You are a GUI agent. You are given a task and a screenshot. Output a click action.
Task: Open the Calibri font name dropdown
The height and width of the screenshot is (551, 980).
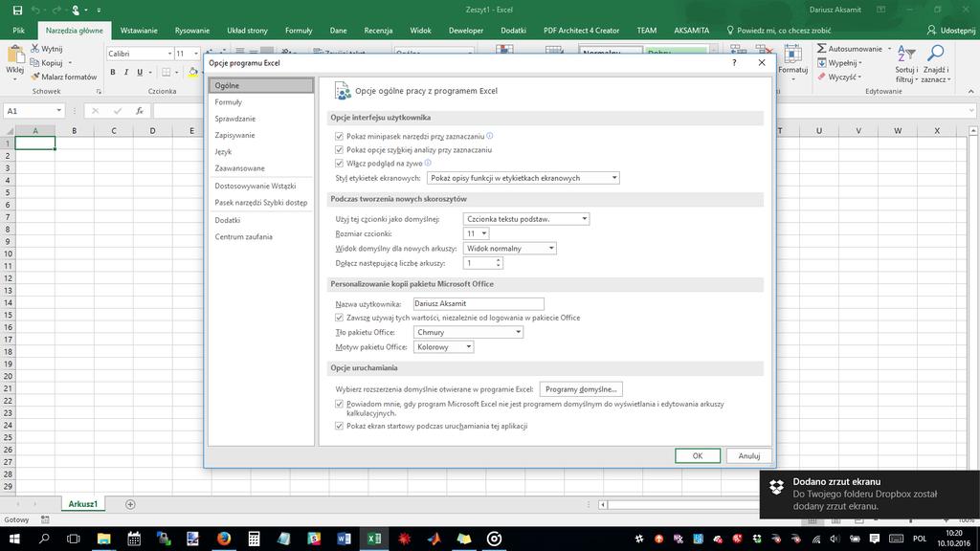point(169,54)
